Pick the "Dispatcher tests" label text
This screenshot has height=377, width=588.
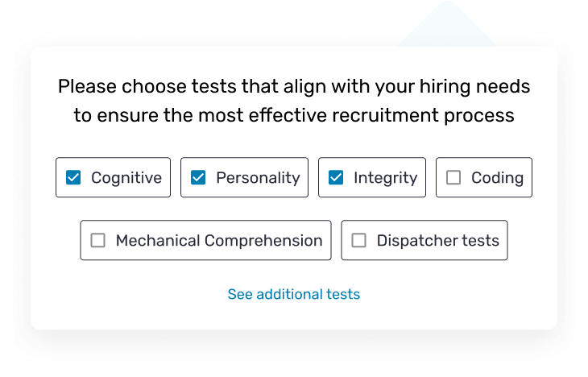coord(437,240)
